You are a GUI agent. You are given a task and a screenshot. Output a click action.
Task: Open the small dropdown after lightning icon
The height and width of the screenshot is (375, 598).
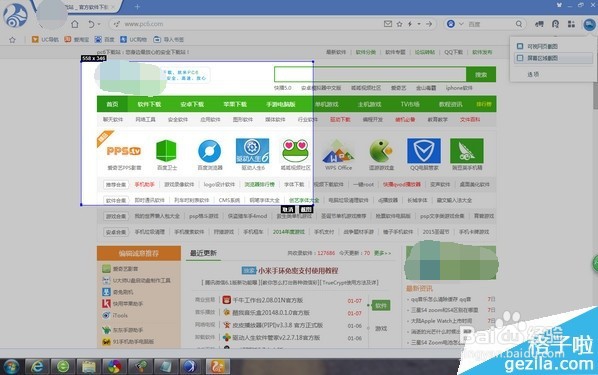coord(419,24)
